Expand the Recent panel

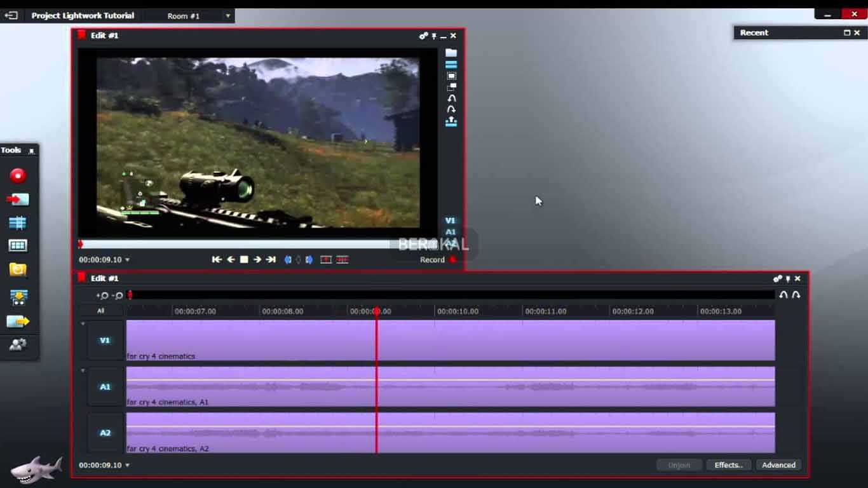pos(846,32)
